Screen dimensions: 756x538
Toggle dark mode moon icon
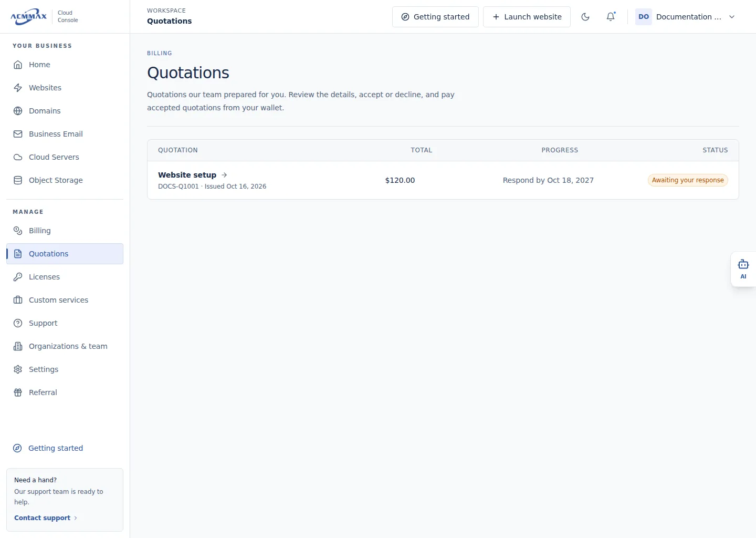pyautogui.click(x=585, y=17)
